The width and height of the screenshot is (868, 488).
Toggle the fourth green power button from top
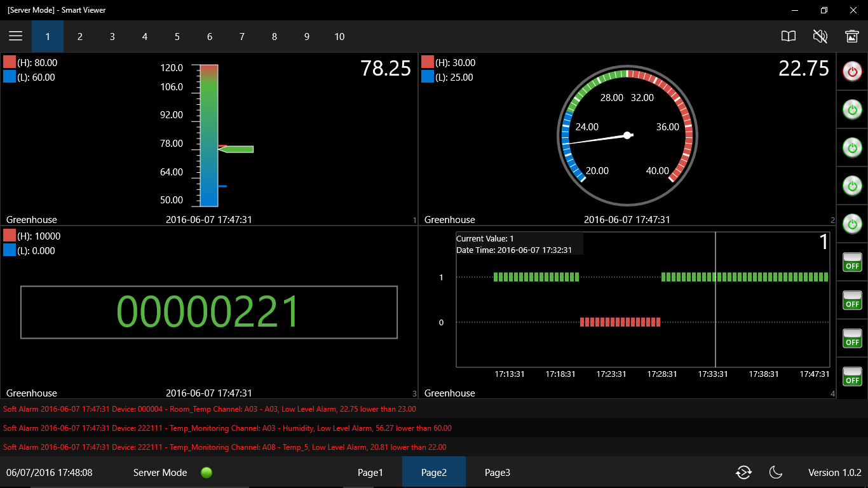852,224
